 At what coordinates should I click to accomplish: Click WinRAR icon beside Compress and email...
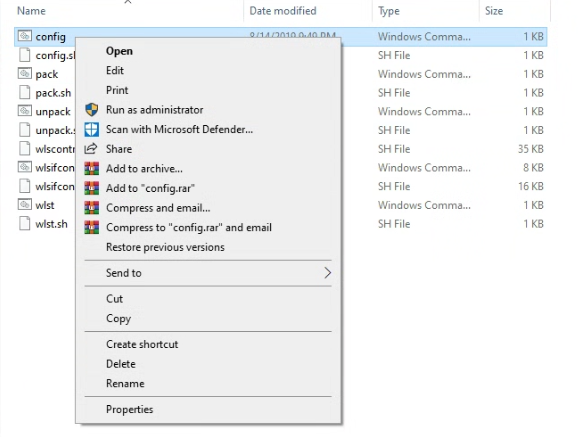(x=91, y=208)
